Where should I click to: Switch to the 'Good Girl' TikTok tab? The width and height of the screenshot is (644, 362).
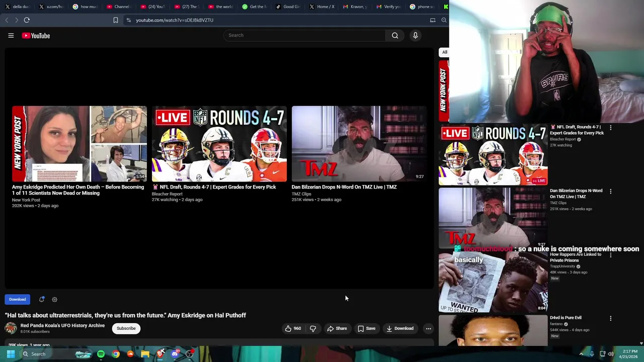tap(288, 7)
